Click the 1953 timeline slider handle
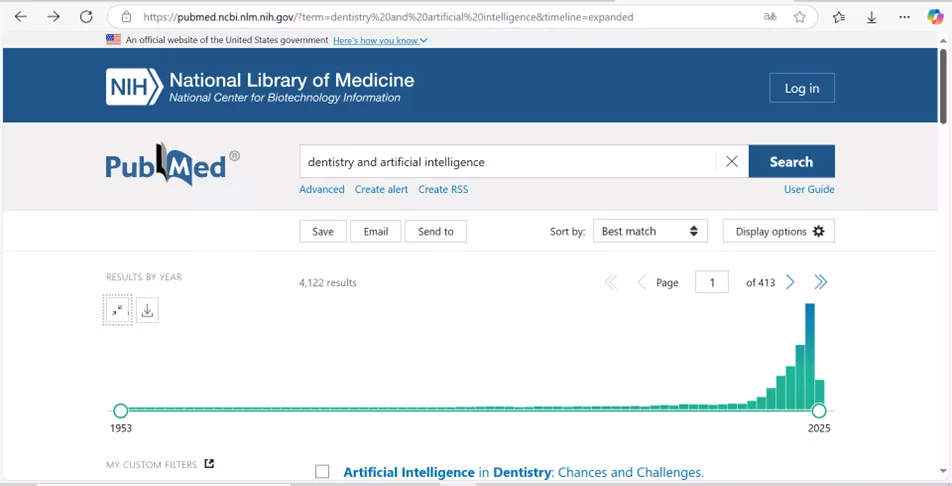The height and width of the screenshot is (486, 952). (x=121, y=410)
